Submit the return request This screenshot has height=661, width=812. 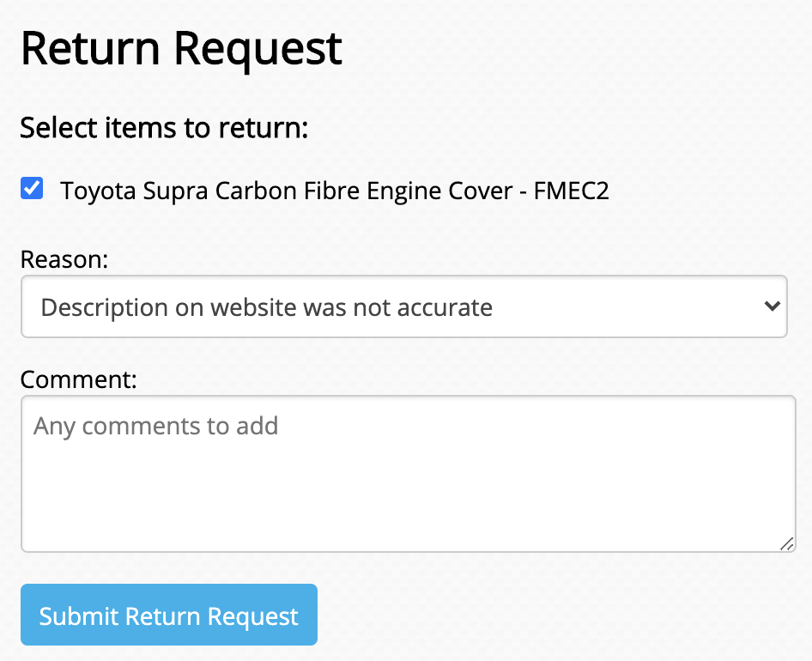point(169,616)
